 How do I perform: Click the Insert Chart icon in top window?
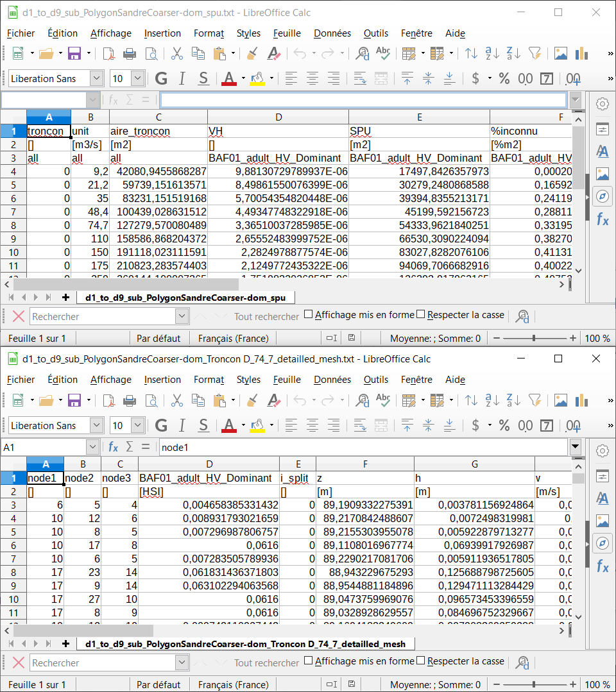(582, 54)
